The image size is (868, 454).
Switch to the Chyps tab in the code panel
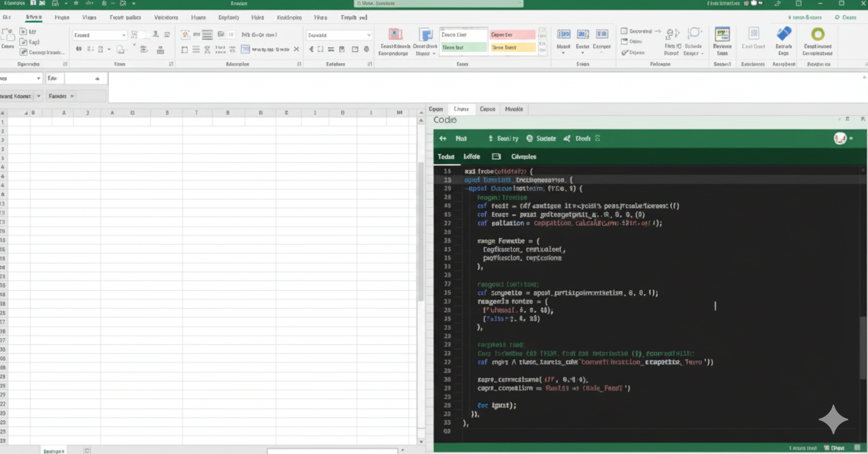click(461, 109)
